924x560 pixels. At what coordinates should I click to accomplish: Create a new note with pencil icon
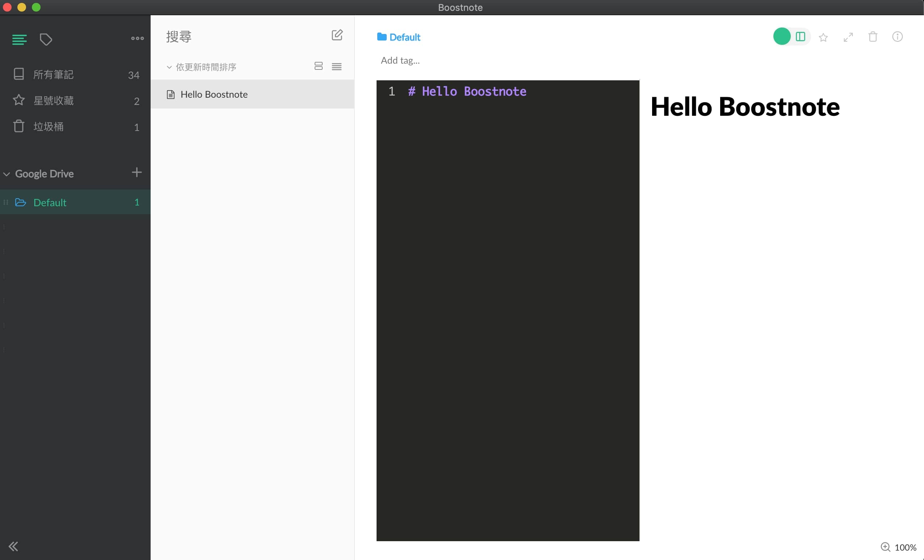click(337, 35)
